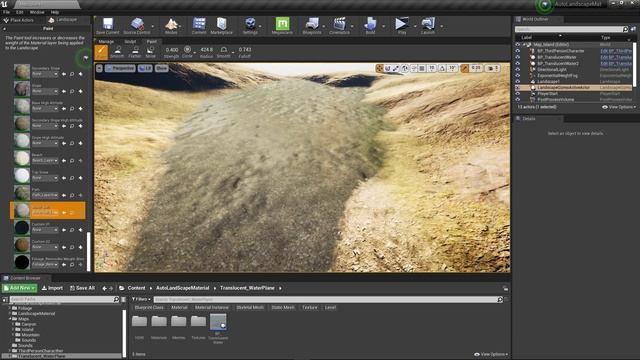640x360 pixels.
Task: Click the Save Current toolbar icon
Action: (108, 26)
